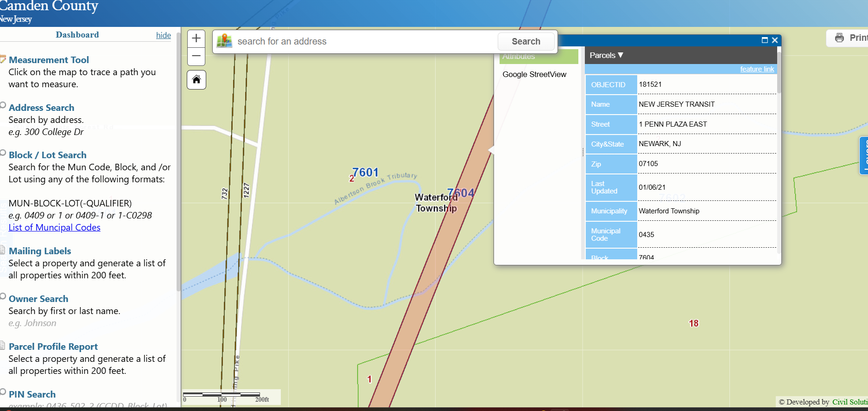Return map to home extent
The width and height of the screenshot is (868, 411).
(x=196, y=80)
